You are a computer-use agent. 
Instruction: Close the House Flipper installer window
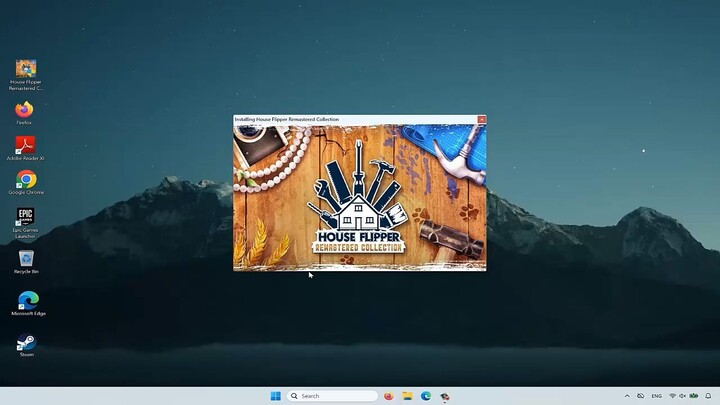point(481,119)
